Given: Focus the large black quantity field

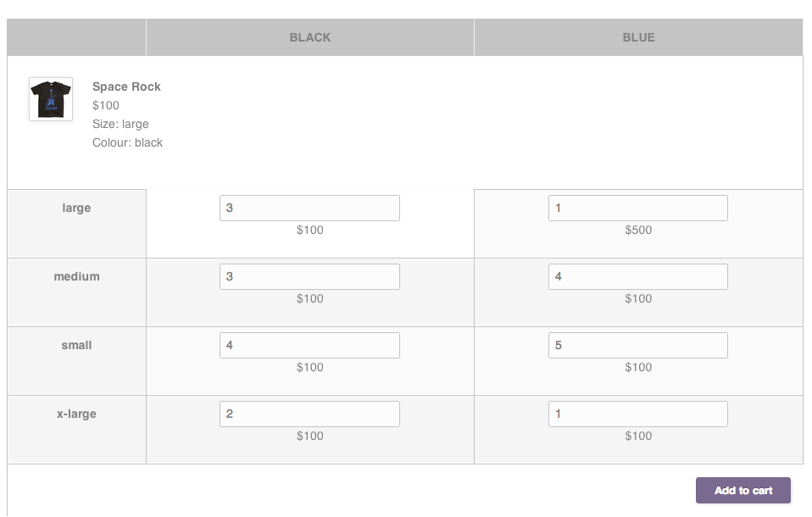Looking at the screenshot, I should (309, 208).
